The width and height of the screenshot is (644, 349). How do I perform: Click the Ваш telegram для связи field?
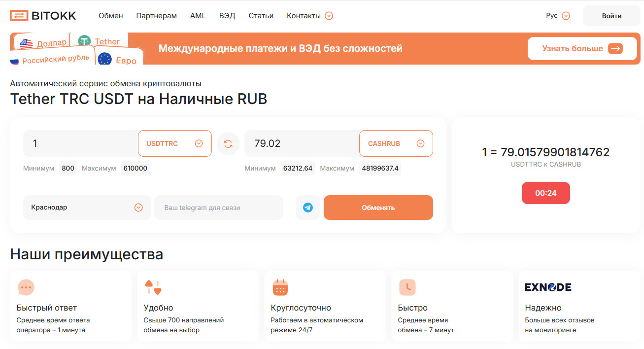pyautogui.click(x=219, y=208)
